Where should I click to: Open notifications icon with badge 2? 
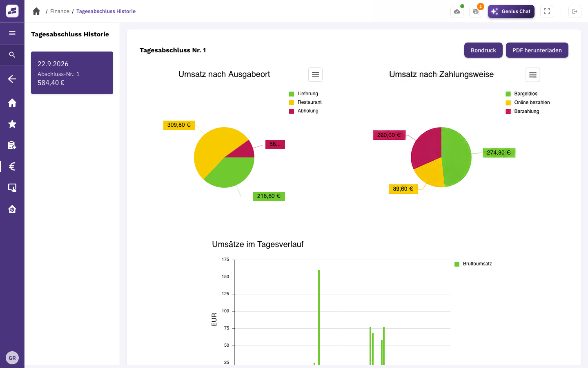click(x=476, y=11)
